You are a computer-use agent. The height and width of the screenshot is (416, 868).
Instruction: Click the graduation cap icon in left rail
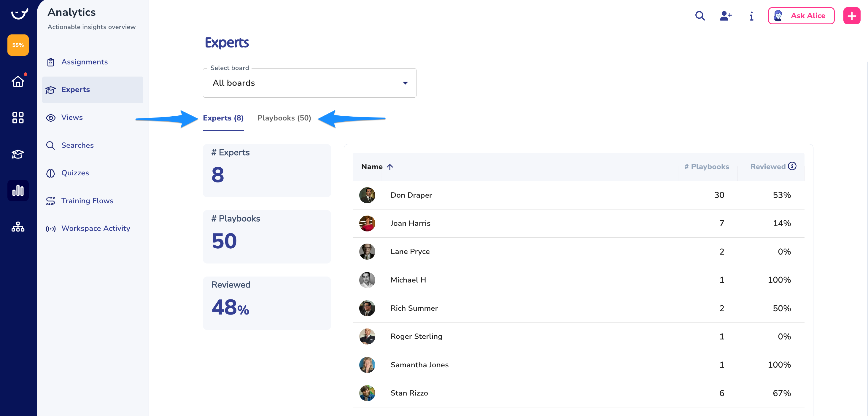[18, 154]
